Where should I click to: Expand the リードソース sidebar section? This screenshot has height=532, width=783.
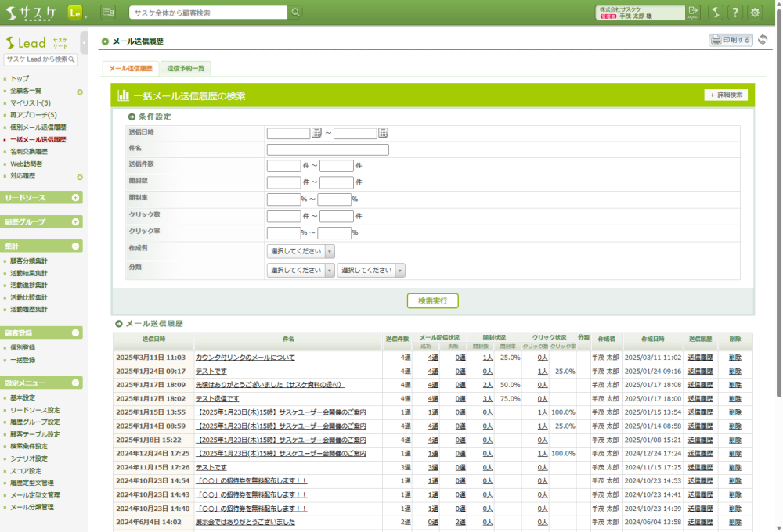point(75,198)
